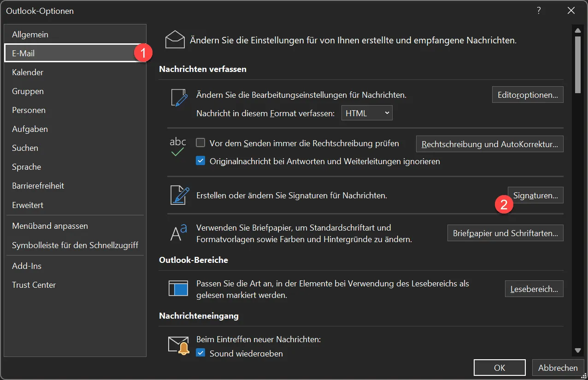Uncheck ignore original message in replies
The width and height of the screenshot is (588, 380).
[200, 161]
